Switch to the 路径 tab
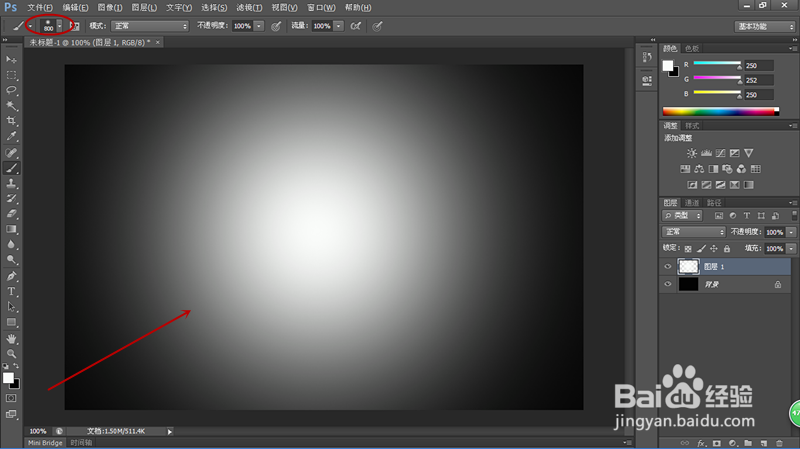Viewport: 800px width, 449px height. [714, 203]
